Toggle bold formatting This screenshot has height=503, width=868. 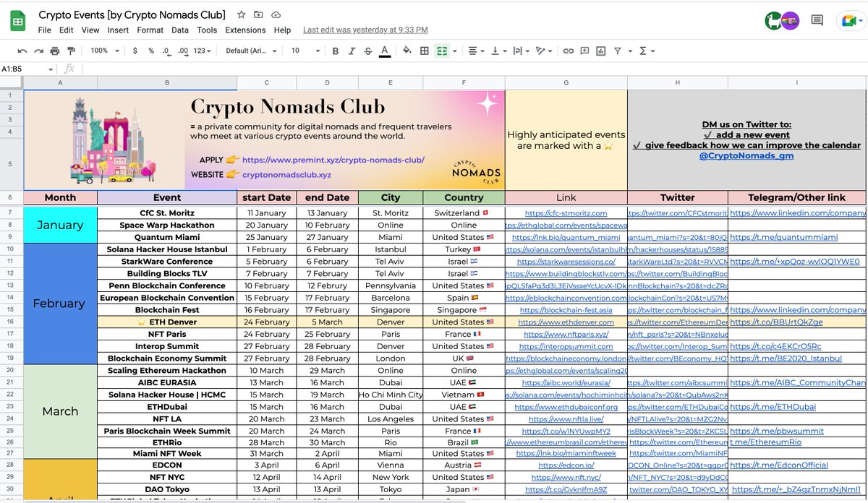click(334, 51)
